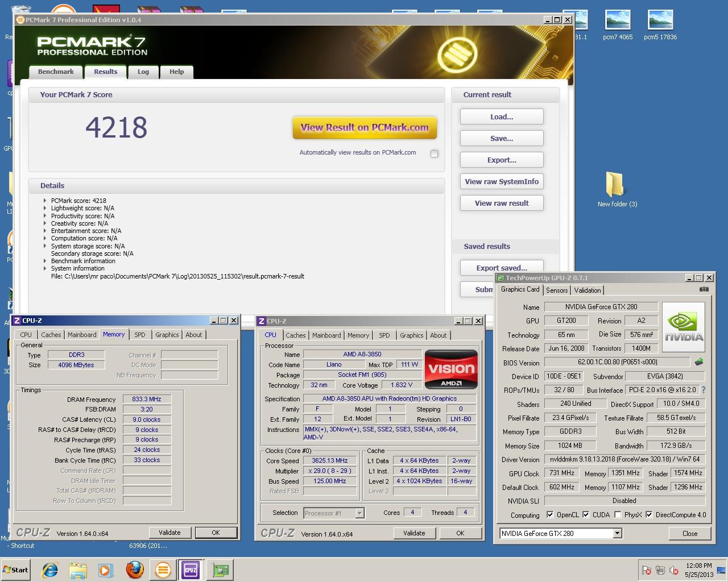Switch to Sensors tab in GPU-Z
Viewport: 728px width, 582px height.
557,290
